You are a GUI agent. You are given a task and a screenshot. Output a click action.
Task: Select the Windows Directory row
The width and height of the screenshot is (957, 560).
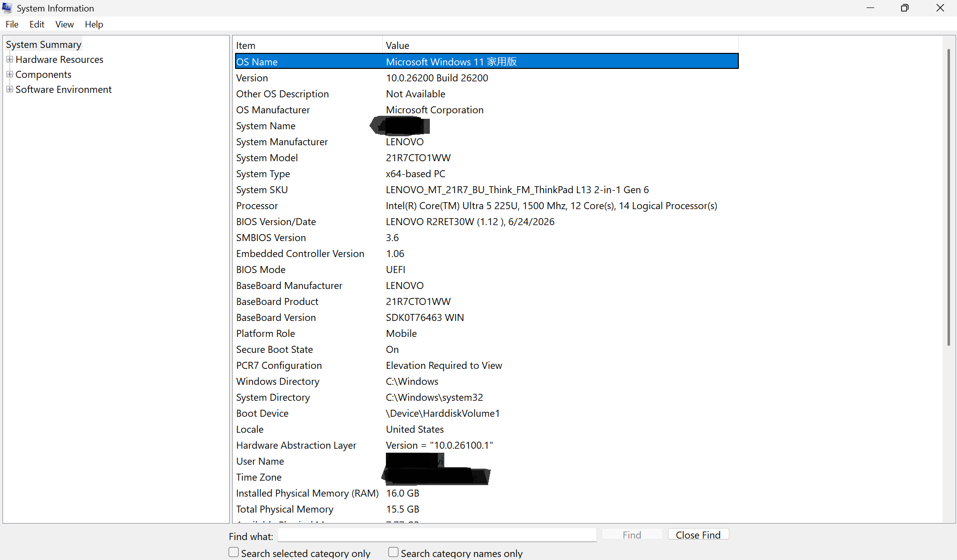487,381
